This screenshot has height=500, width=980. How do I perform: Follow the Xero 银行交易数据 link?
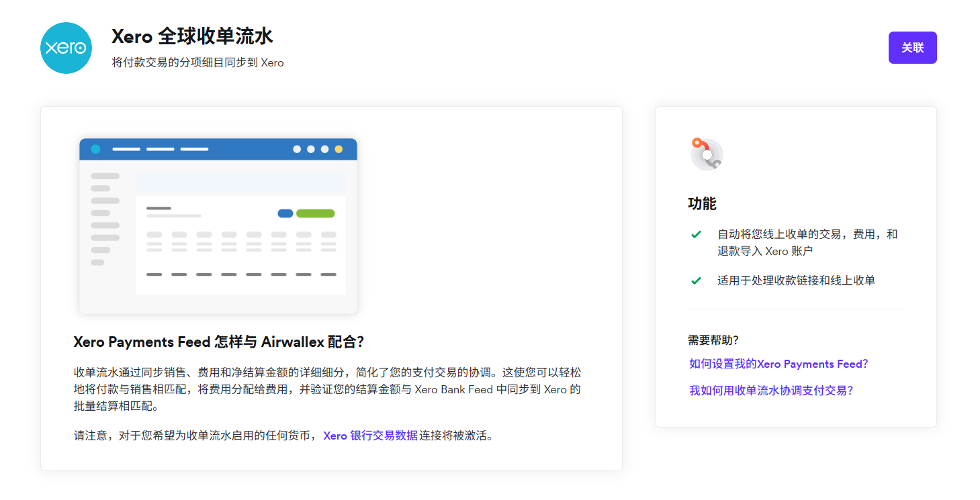pyautogui.click(x=370, y=436)
